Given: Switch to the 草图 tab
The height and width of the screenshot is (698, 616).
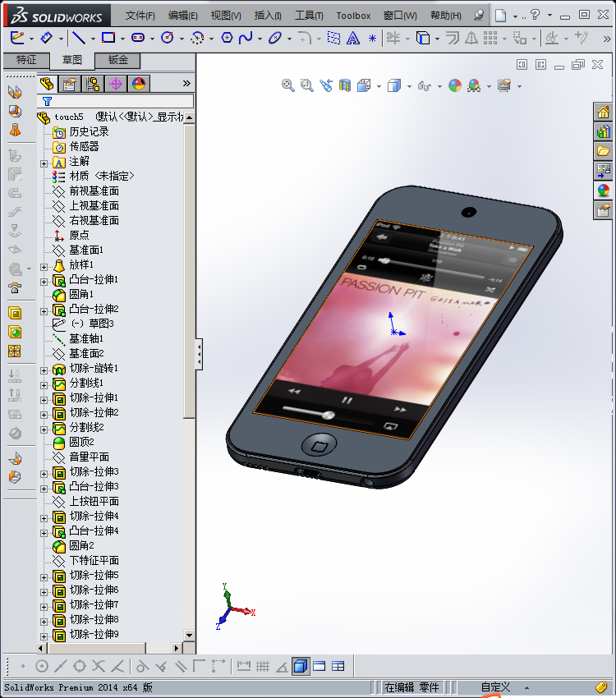Looking at the screenshot, I should pos(71,59).
